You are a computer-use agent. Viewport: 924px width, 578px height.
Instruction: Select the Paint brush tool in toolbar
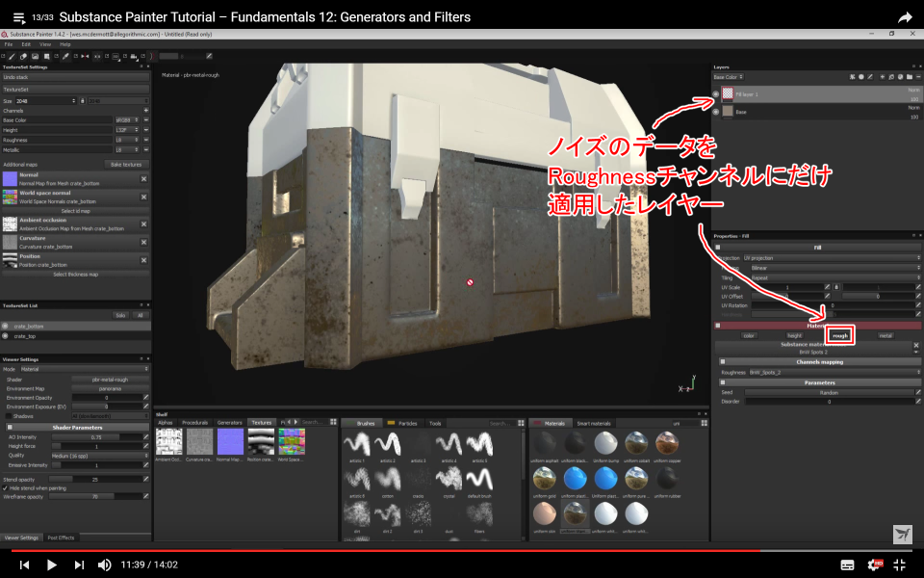[x=12, y=56]
